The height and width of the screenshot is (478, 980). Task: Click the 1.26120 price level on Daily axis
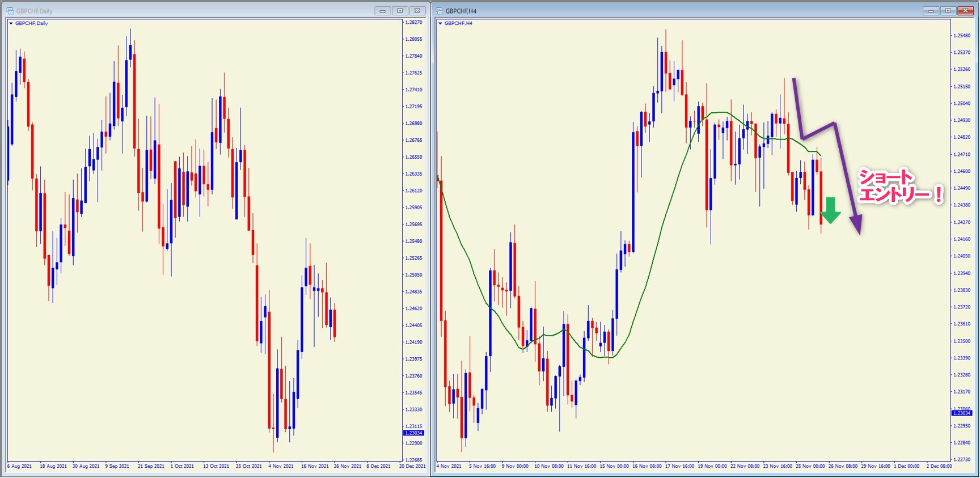point(414,191)
